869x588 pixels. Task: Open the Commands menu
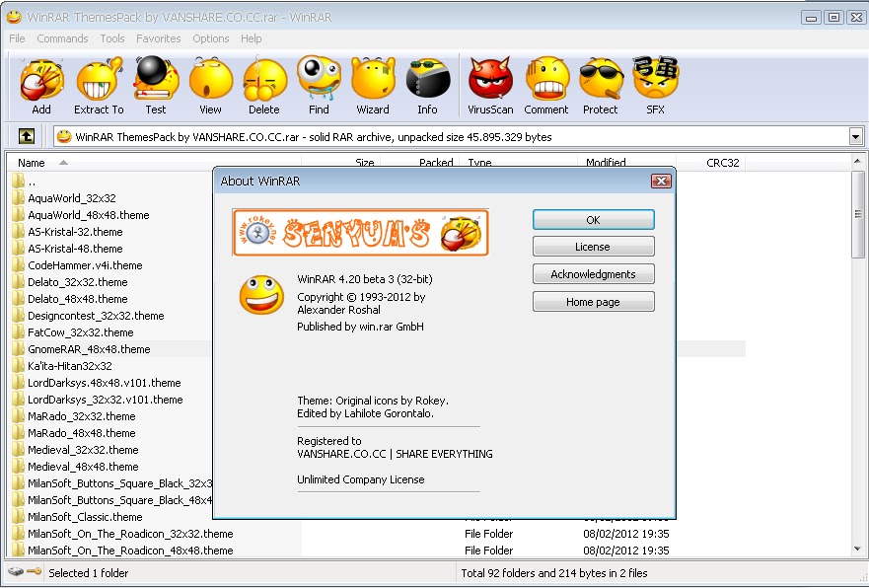pos(62,38)
